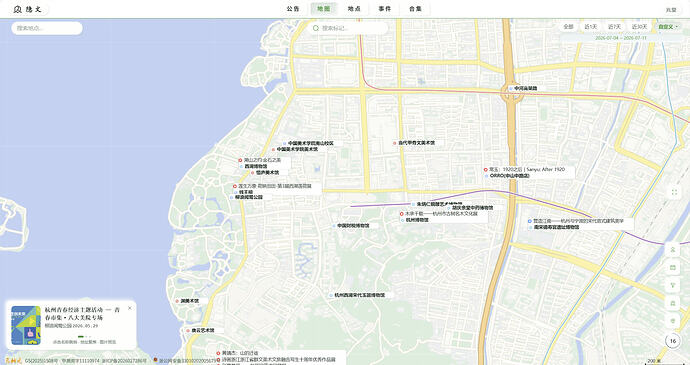690x365 pixels.
Task: Click the person icon in right toolbar
Action: [672, 250]
